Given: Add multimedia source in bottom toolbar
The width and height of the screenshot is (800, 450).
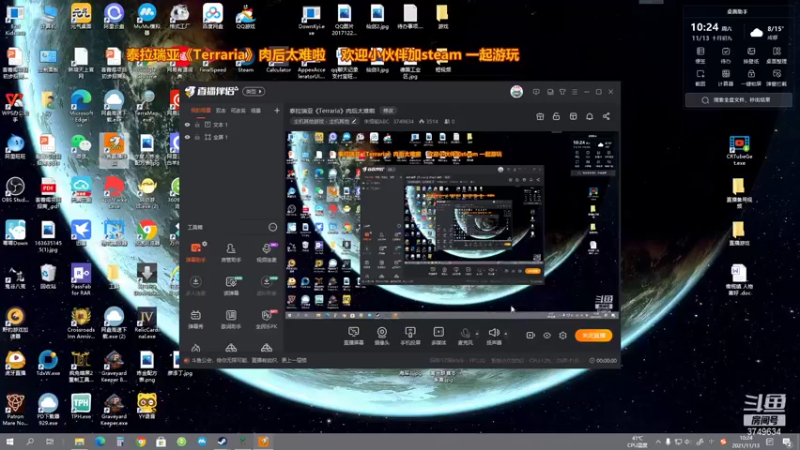Looking at the screenshot, I should 438,336.
